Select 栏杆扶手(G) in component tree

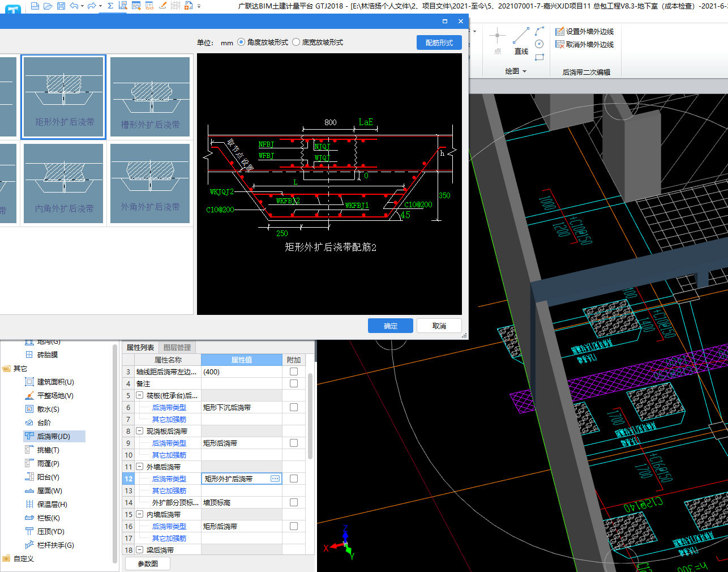[50, 545]
